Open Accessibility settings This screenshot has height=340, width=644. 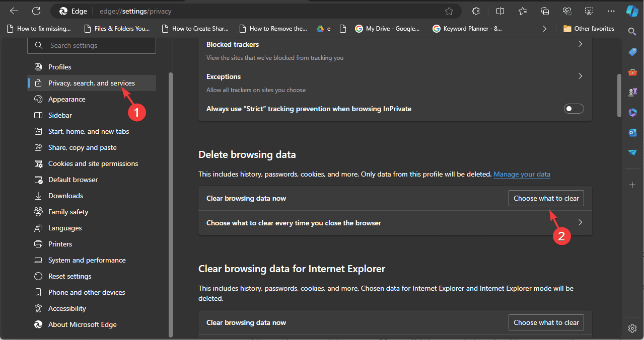(x=92, y=308)
